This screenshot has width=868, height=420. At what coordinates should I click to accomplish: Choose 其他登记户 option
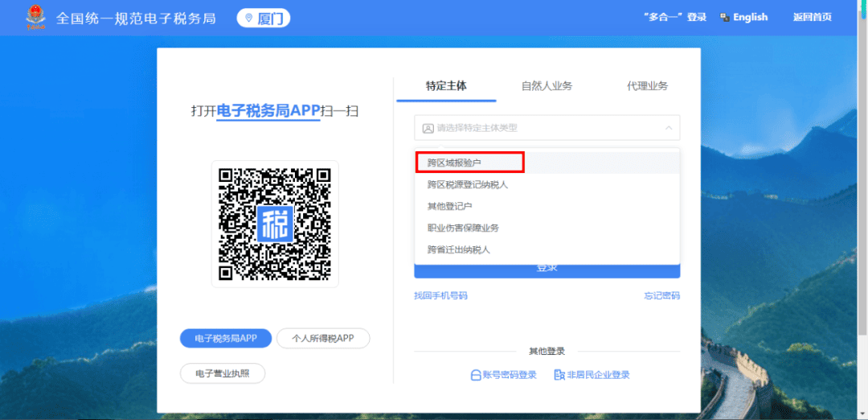(449, 206)
